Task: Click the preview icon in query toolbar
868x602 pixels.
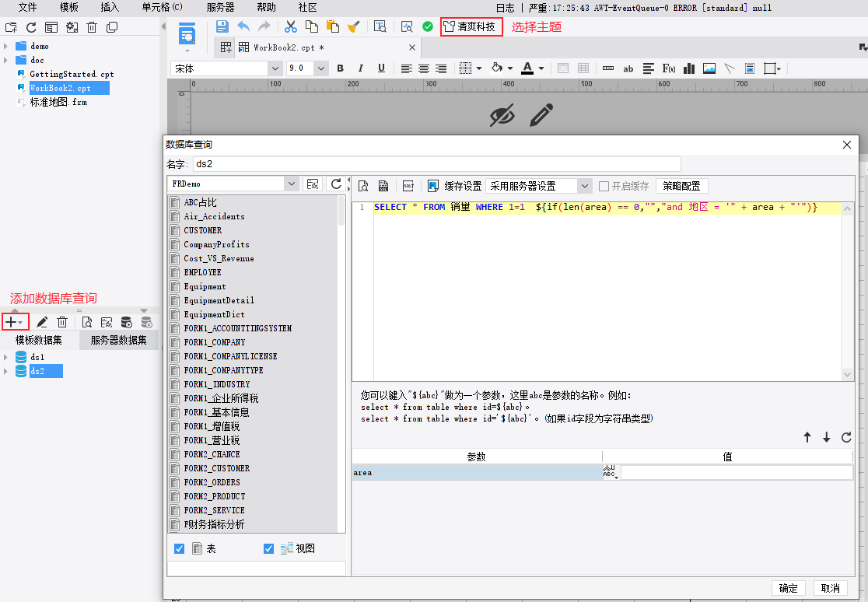Action: point(362,186)
